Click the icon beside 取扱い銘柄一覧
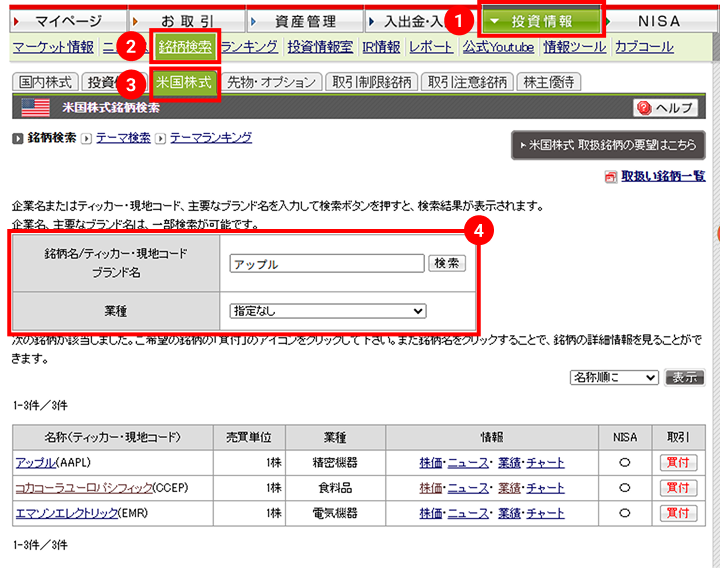The image size is (720, 568). [x=611, y=177]
